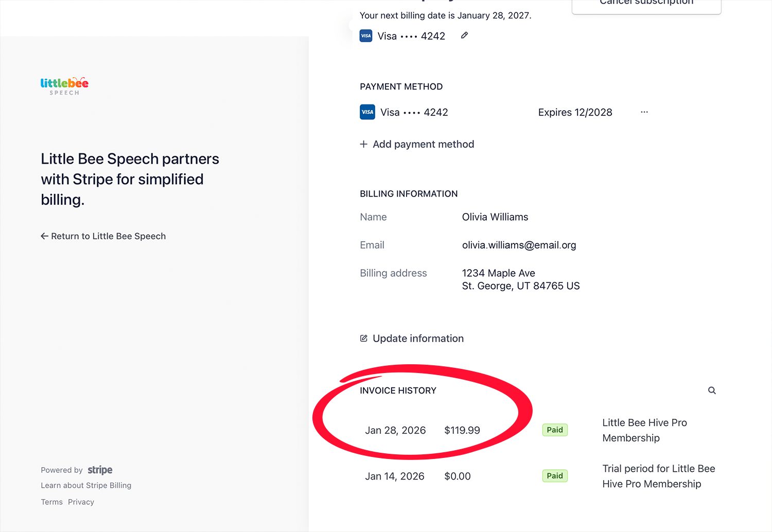The width and height of the screenshot is (772, 532).
Task: Click the $119.99 invoice amount
Action: pos(462,430)
